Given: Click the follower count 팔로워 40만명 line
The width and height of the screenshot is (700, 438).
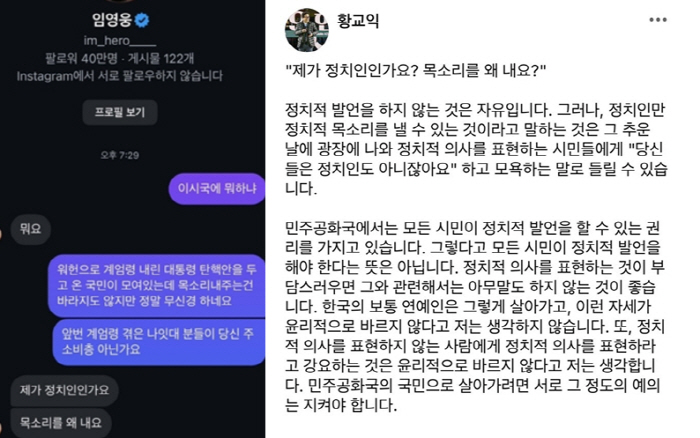Looking at the screenshot, I should point(119,58).
